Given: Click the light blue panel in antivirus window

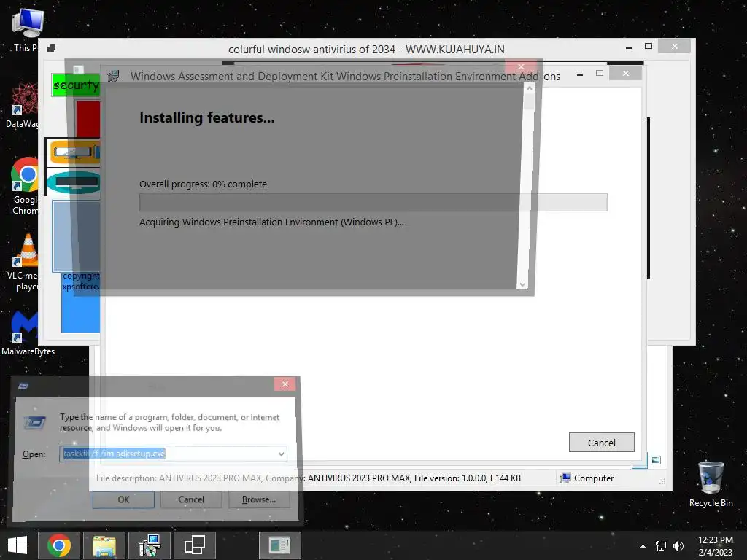Looking at the screenshot, I should [x=76, y=236].
